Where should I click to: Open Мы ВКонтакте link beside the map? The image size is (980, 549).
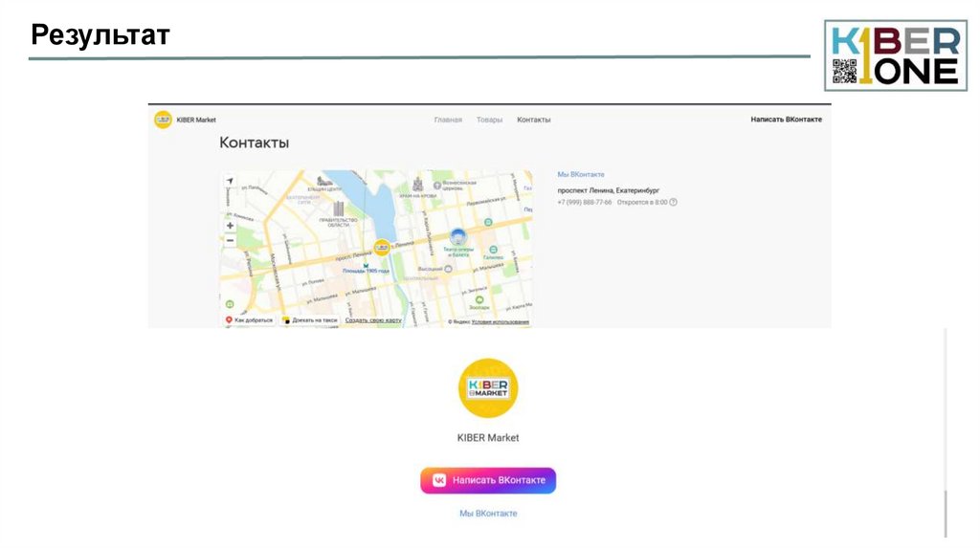[581, 175]
